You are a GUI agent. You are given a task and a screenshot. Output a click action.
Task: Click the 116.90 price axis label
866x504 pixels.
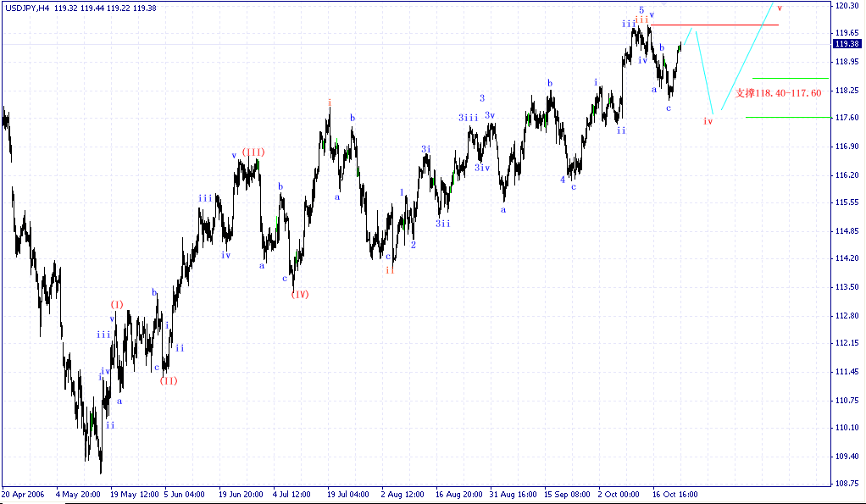(x=847, y=147)
